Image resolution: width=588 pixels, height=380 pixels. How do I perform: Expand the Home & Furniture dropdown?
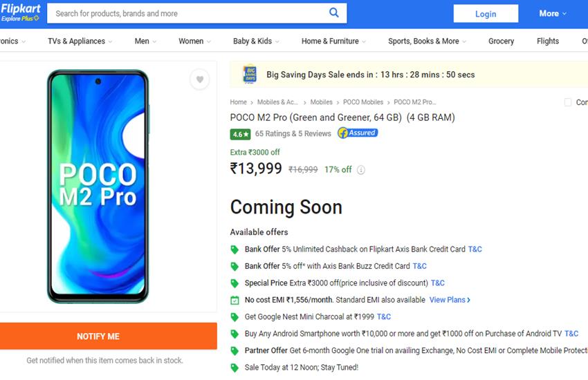[x=333, y=41]
